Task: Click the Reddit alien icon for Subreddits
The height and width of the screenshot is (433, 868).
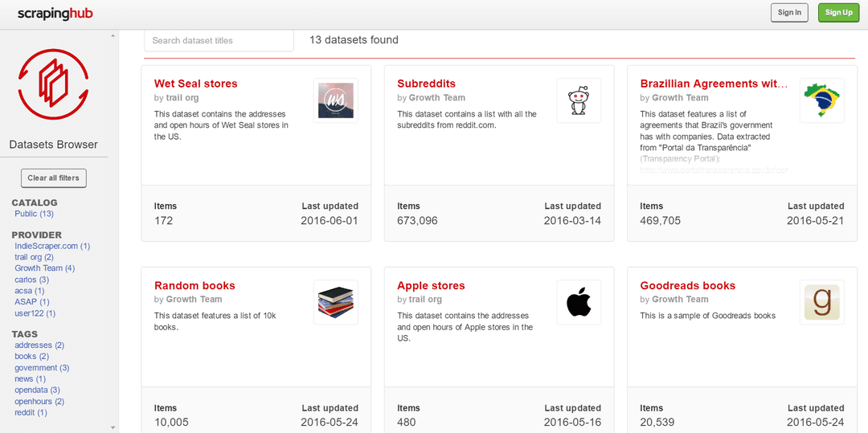Action: [579, 100]
